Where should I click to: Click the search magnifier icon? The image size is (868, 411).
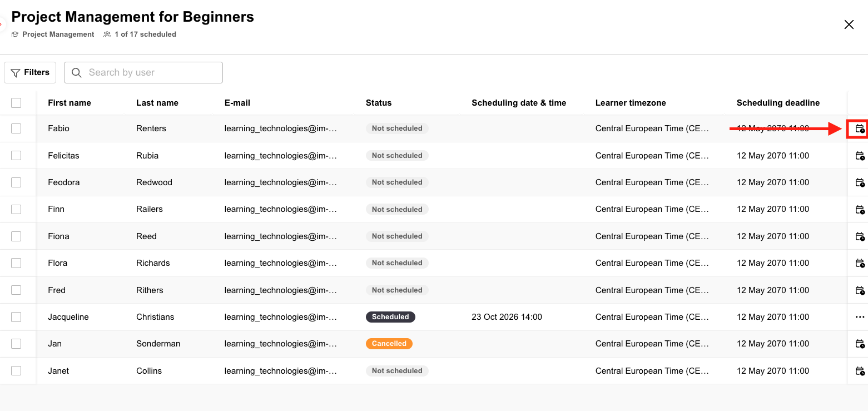(77, 73)
